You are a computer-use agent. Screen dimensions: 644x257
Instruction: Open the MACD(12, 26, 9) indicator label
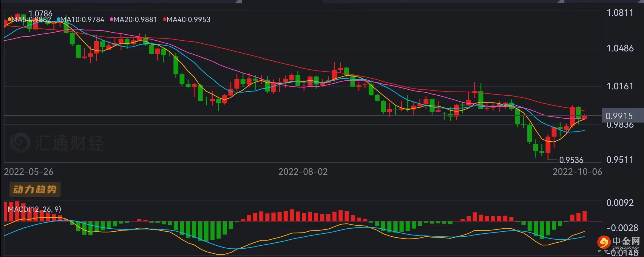point(35,209)
